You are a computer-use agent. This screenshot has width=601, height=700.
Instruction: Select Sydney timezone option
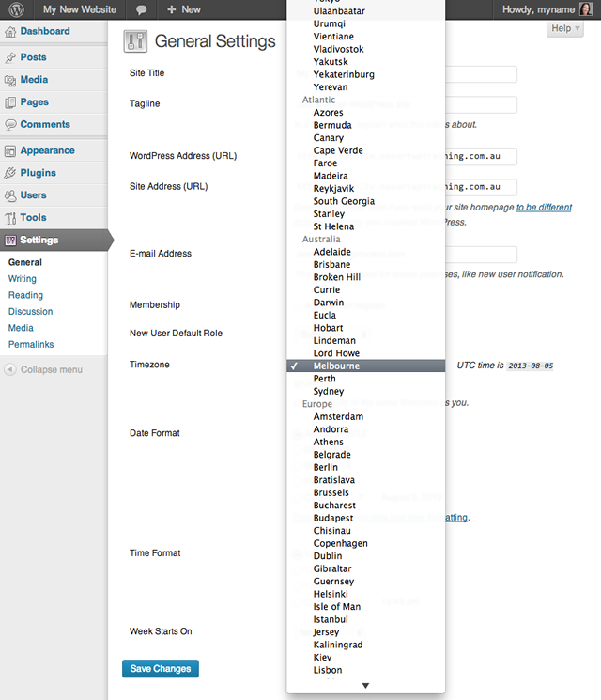[x=366, y=391]
